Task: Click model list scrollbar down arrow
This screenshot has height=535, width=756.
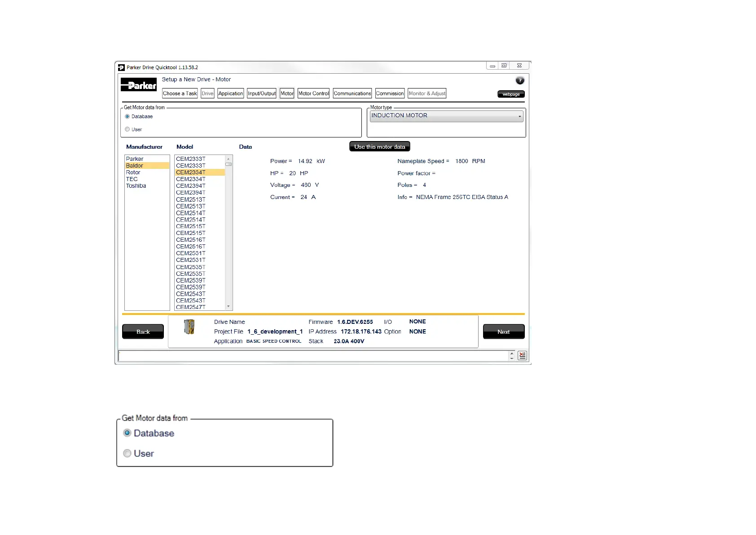Action: coord(229,306)
